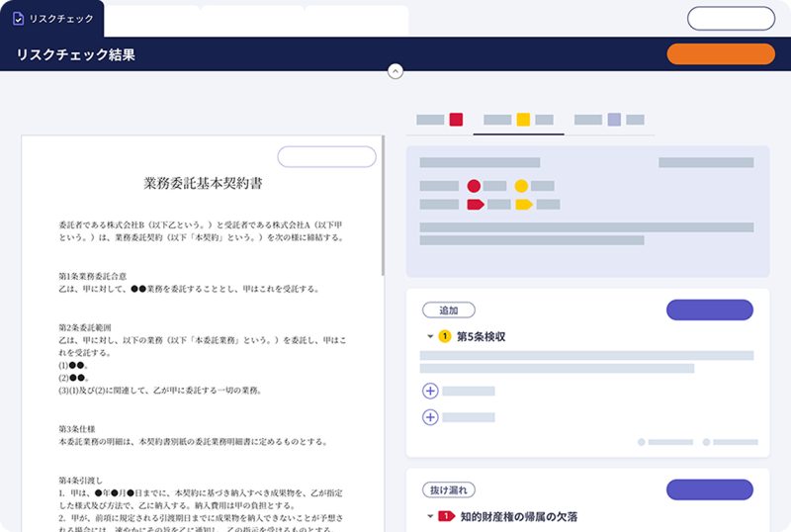791x532 pixels.
Task: Select the left gray dot option in 第5条検収 card footer
Action: (x=642, y=442)
